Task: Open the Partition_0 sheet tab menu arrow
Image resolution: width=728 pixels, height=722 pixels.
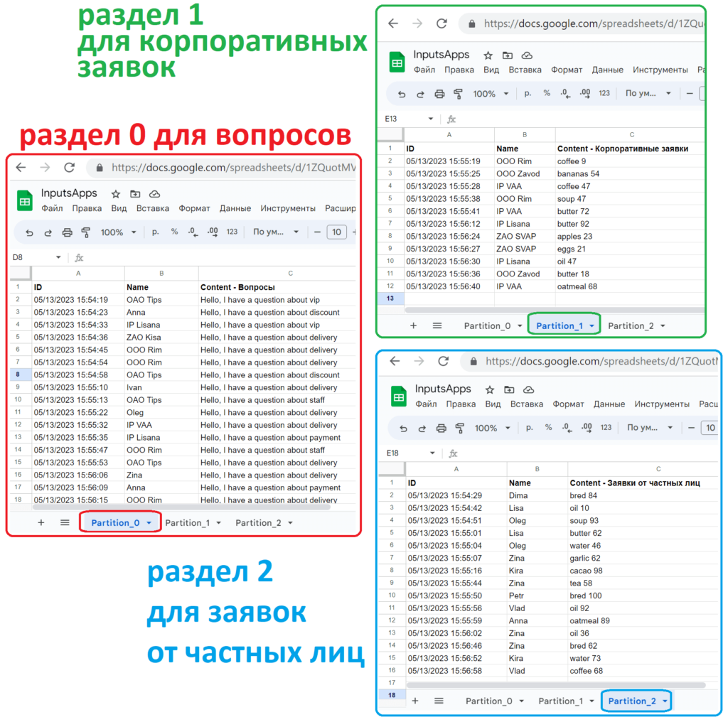Action: click(x=151, y=522)
